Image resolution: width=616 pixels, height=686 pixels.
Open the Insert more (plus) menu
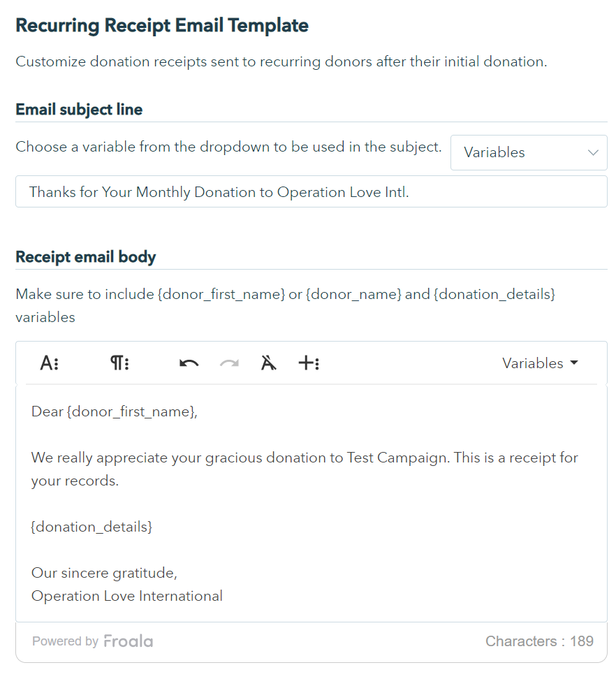click(309, 363)
